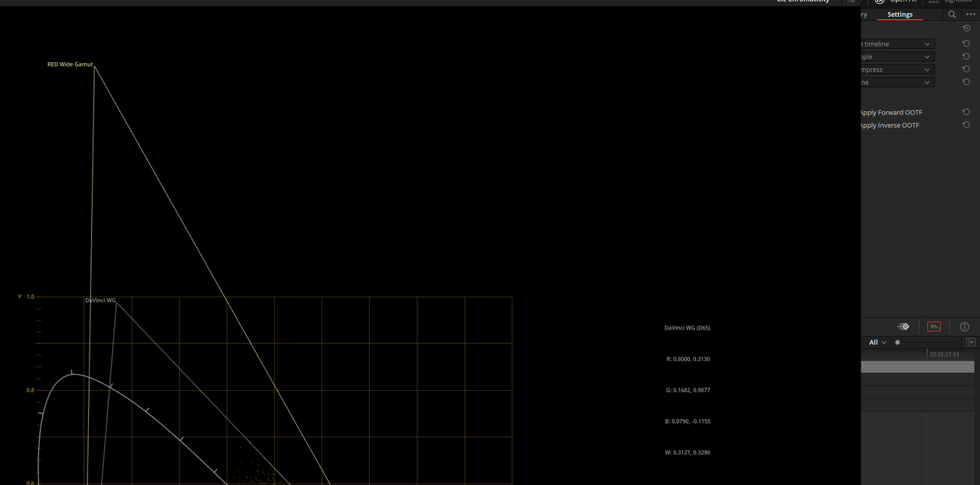Click the W: 0.3127, 0.3290 value
The height and width of the screenshot is (485, 980).
coord(688,453)
